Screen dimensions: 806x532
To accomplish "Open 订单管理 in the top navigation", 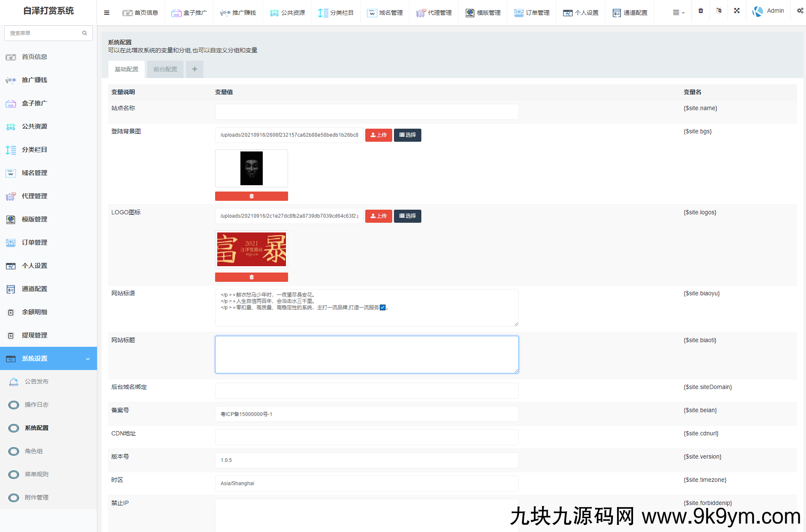I will (532, 13).
